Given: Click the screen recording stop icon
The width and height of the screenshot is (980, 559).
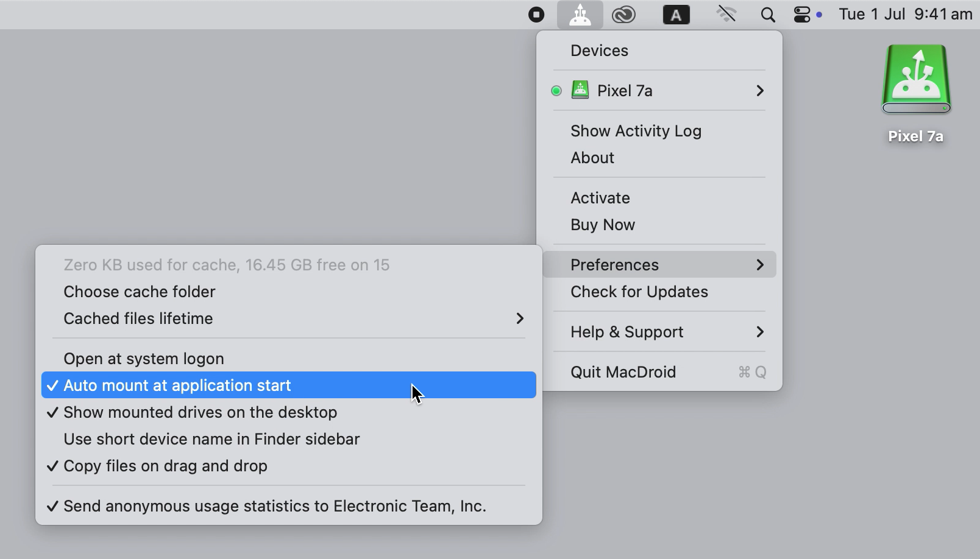Looking at the screenshot, I should coord(536,15).
